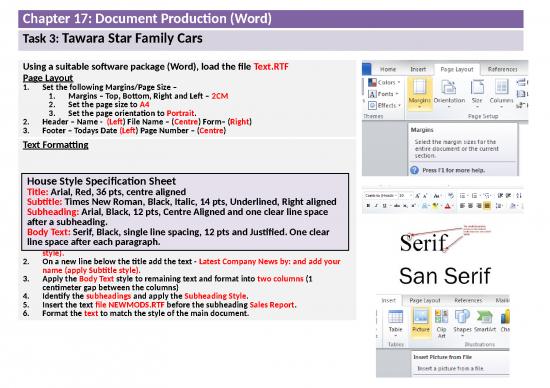Open the page Size button
This screenshot has height=388, width=550.
coord(477,93)
